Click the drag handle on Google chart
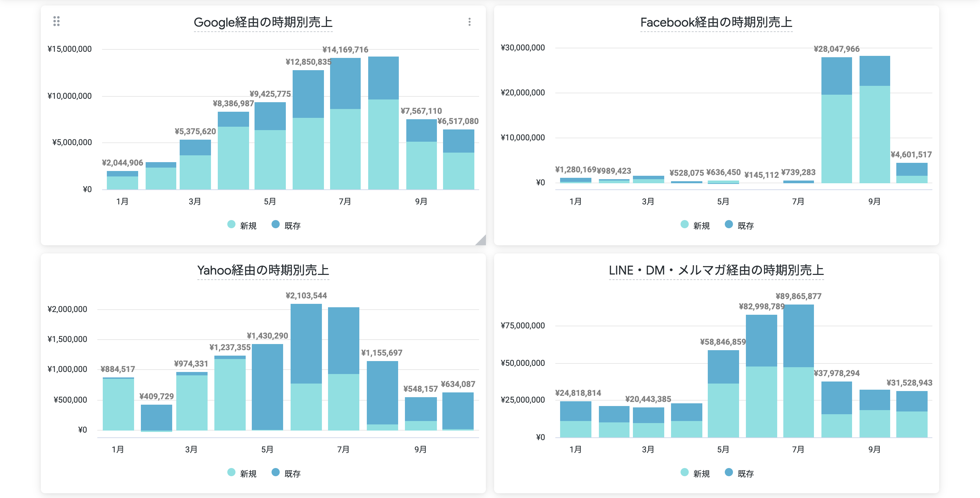 tap(56, 21)
